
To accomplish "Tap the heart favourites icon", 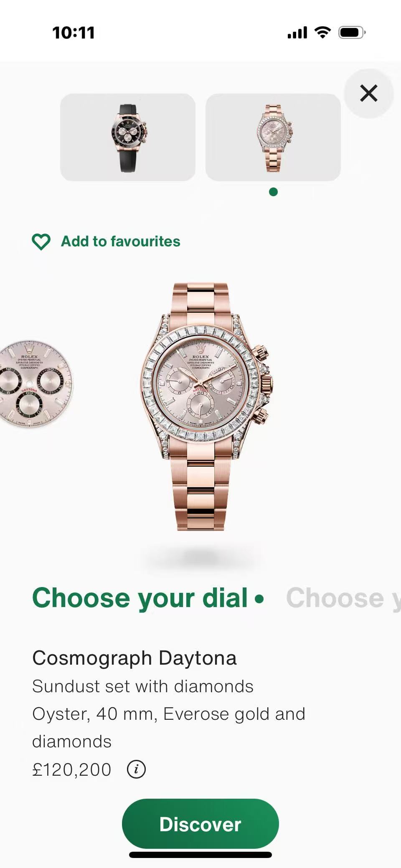I will pos(41,242).
